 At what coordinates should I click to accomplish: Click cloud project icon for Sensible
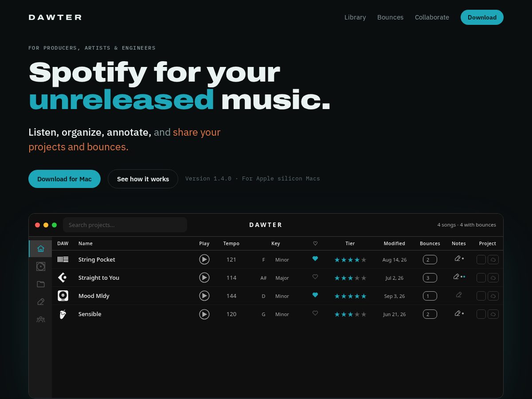tap(493, 314)
